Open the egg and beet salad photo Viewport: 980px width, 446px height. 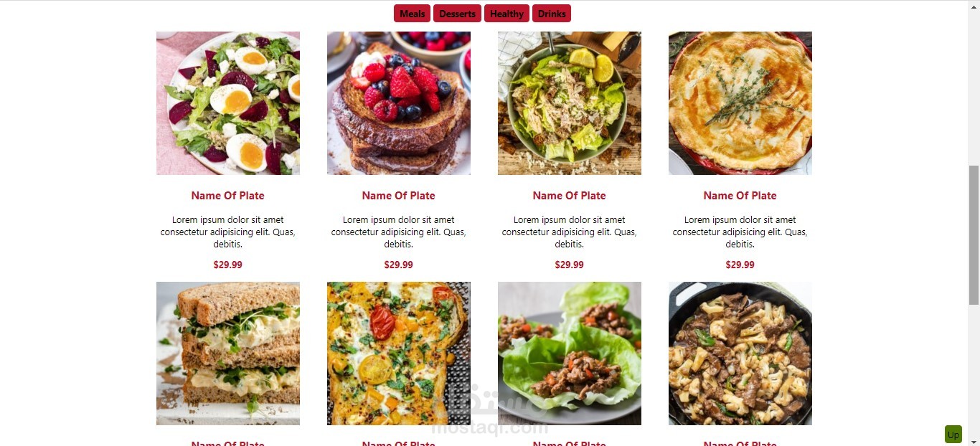[x=228, y=103]
